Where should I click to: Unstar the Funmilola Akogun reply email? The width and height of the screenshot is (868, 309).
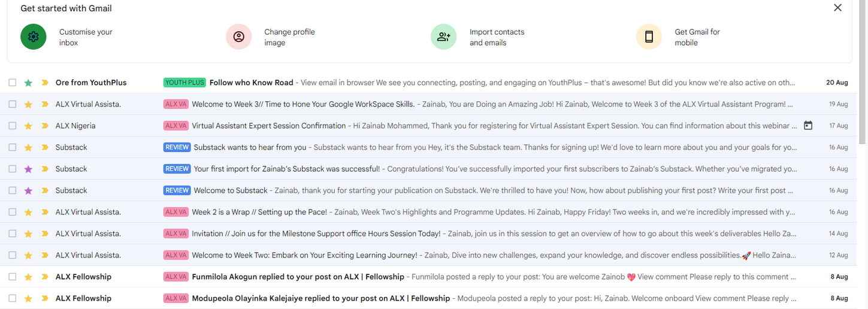(28, 277)
